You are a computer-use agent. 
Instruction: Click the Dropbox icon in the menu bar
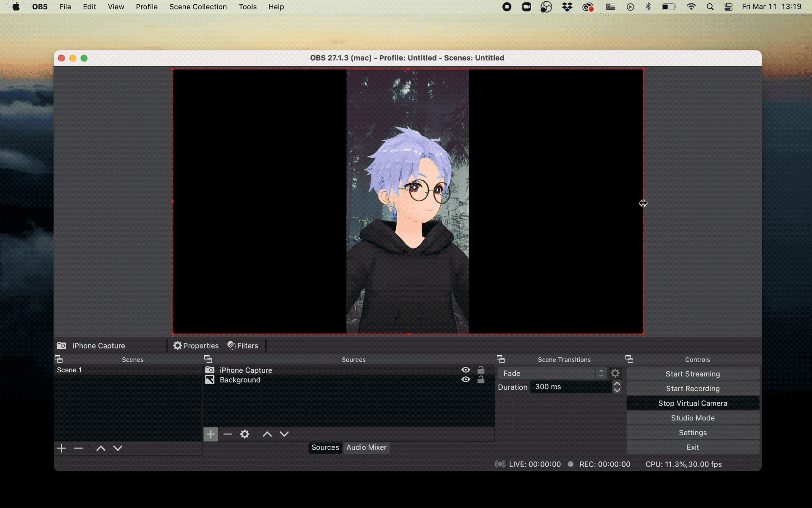[568, 7]
